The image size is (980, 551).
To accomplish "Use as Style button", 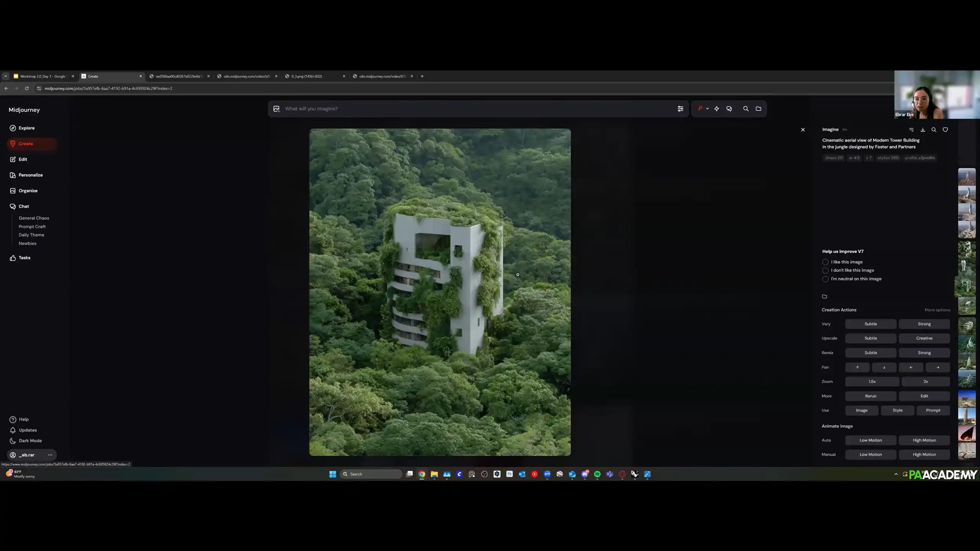I will tap(897, 410).
